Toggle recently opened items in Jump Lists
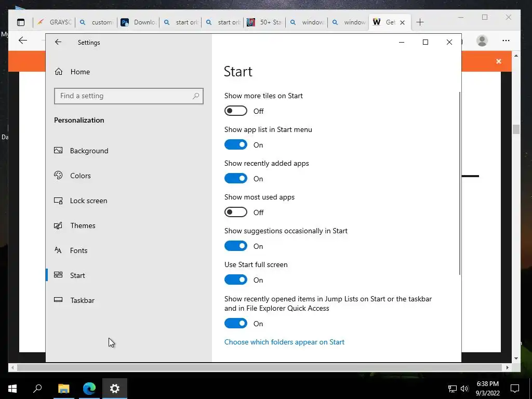Screen dimensions: 532x399 (235, 323)
